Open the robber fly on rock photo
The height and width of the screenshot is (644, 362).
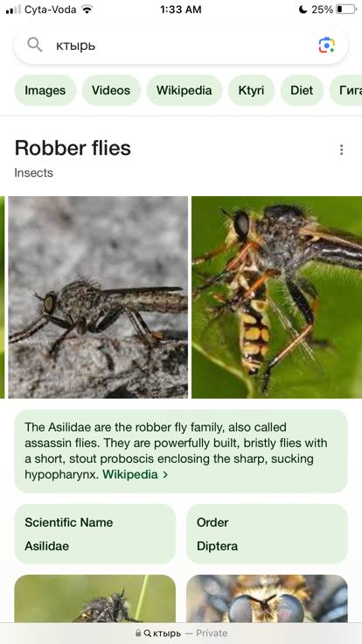[x=98, y=297]
